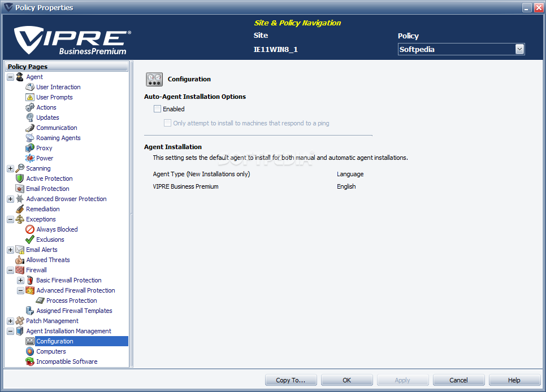Viewport: 546px width, 392px height.
Task: Click the User Prompts warning icon
Action: pyautogui.click(x=30, y=97)
